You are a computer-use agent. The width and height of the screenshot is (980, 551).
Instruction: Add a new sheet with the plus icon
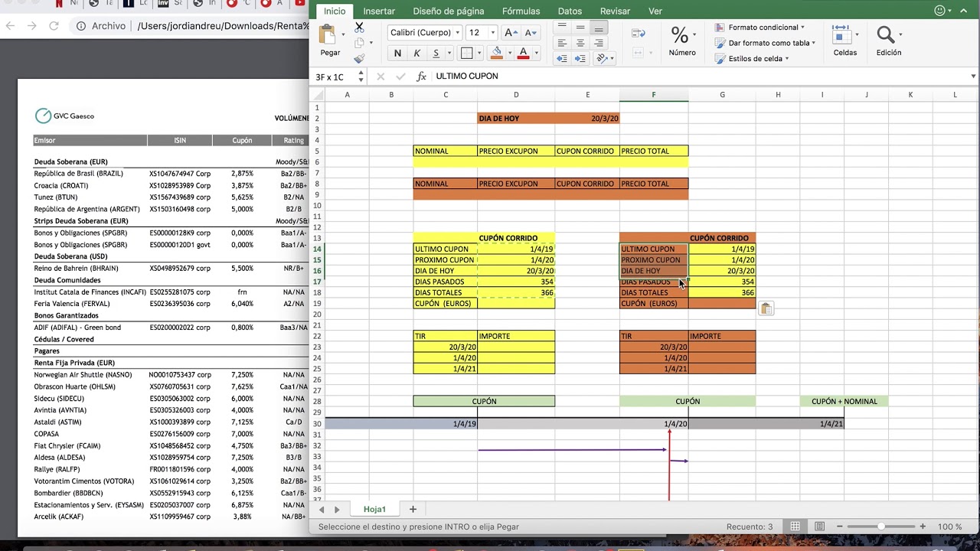pyautogui.click(x=413, y=509)
